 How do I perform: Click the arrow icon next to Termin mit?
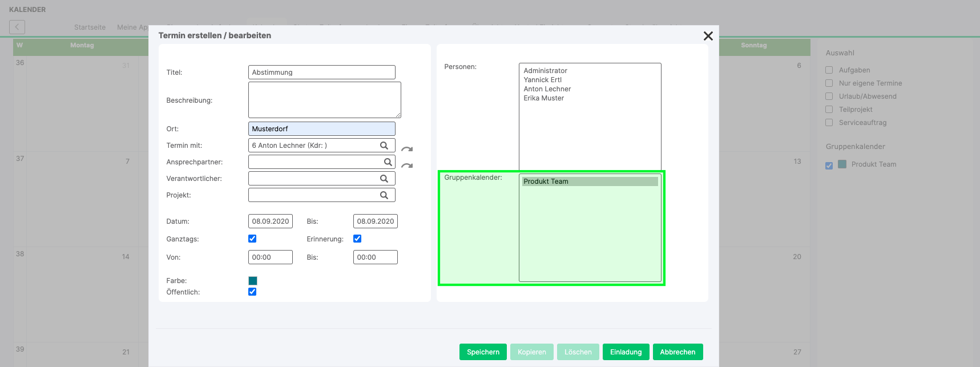[x=407, y=149]
